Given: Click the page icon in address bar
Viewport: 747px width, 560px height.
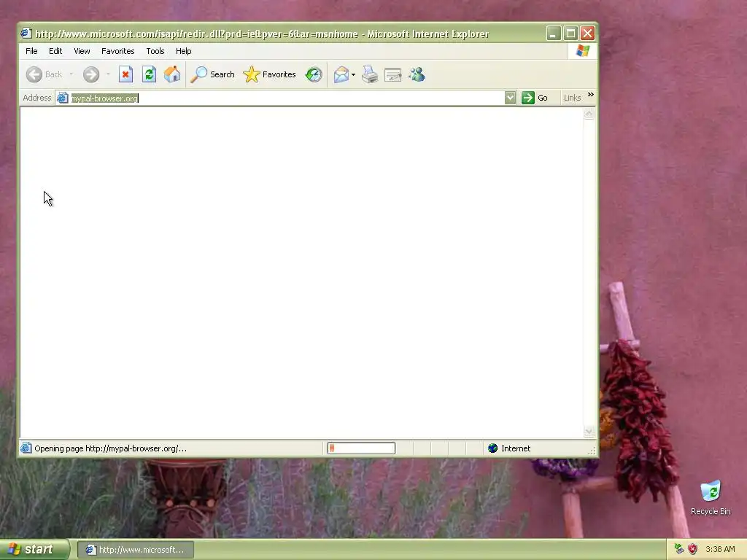Looking at the screenshot, I should [x=62, y=98].
